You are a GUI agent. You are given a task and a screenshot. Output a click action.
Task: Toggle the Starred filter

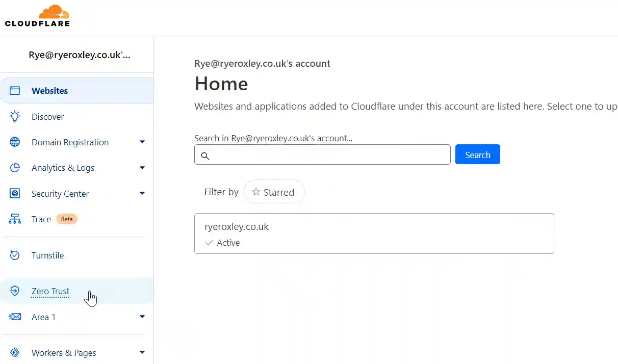click(x=274, y=192)
